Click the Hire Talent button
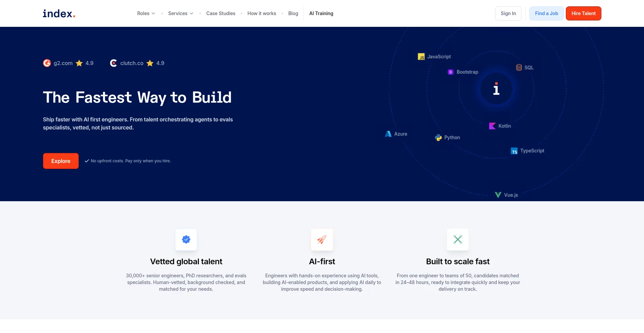The image size is (644, 333). click(584, 13)
